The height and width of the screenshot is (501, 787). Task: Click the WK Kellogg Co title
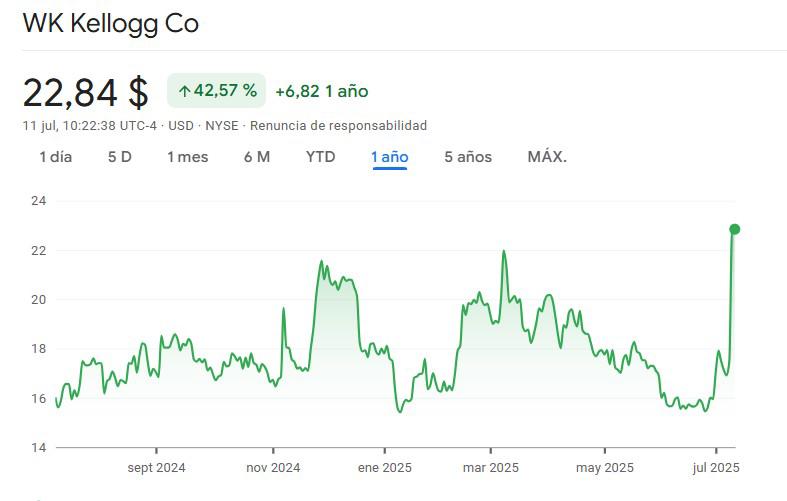coord(111,23)
